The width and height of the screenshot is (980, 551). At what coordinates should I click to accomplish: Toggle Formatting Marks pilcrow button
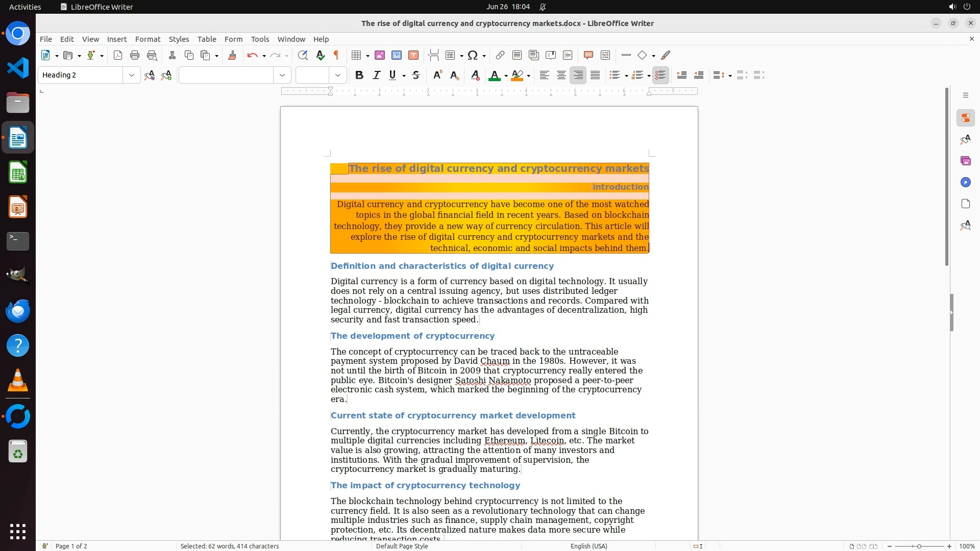coord(336,55)
